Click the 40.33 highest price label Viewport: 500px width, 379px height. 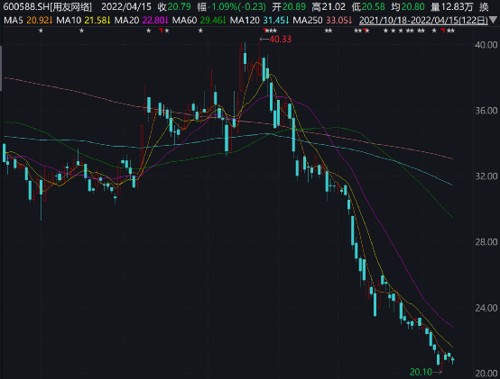point(280,39)
